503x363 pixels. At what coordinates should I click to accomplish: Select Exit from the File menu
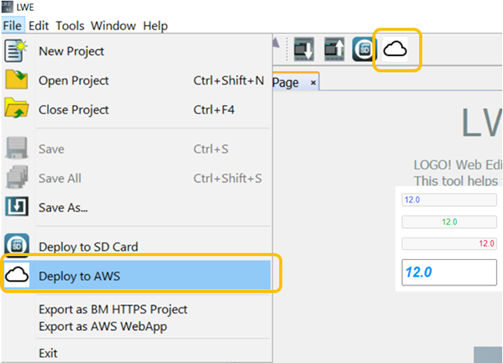point(48,353)
